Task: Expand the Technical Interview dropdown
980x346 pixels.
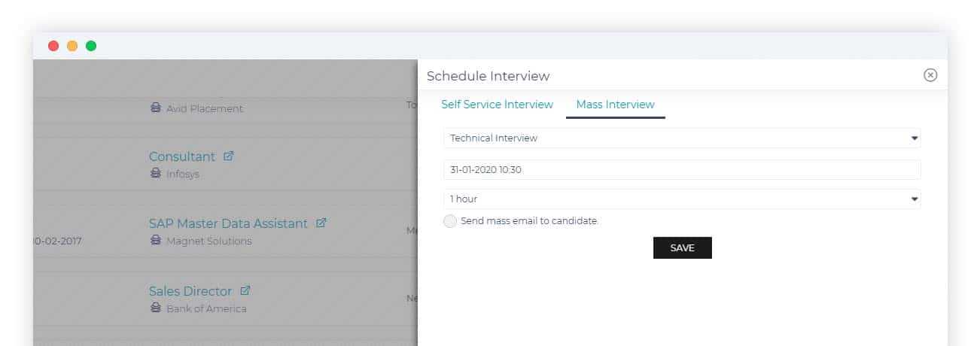Action: [682, 138]
